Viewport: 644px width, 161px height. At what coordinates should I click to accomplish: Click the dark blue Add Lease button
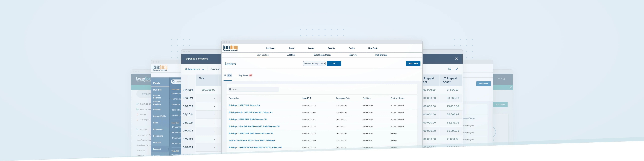pos(413,64)
